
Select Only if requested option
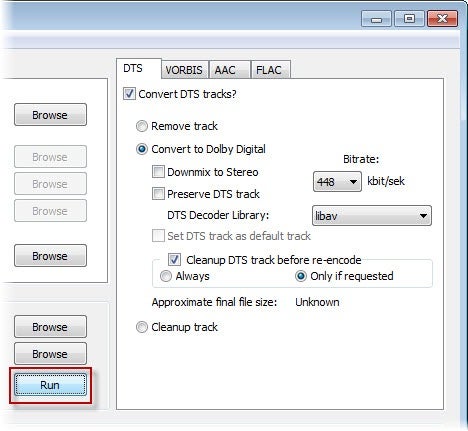301,276
